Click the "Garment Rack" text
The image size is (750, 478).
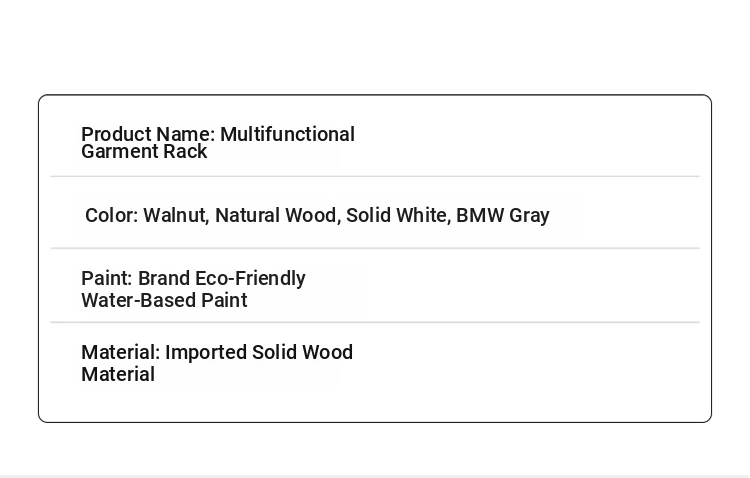[144, 152]
